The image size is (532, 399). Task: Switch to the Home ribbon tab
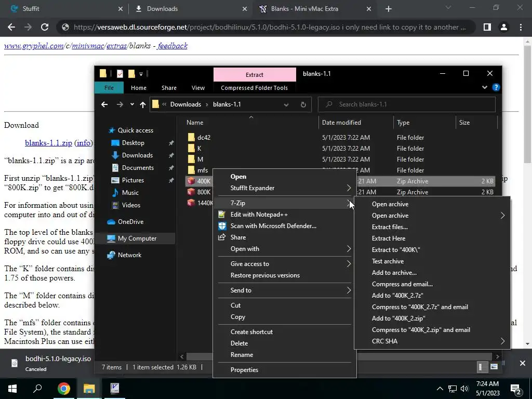coord(139,88)
